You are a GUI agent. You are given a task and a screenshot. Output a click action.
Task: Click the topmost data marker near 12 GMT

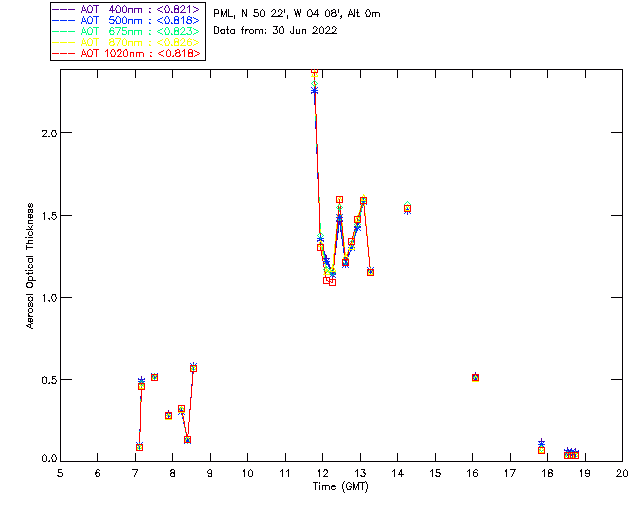pos(314,71)
